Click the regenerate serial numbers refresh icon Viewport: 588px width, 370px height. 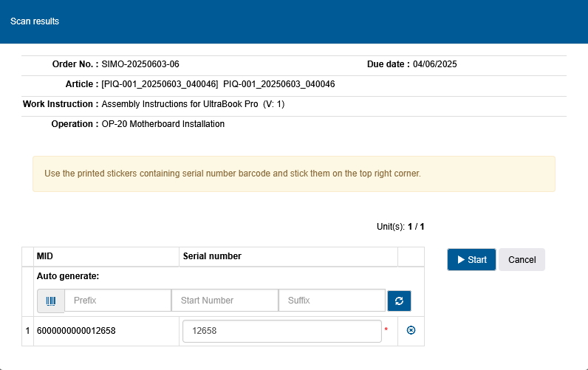tap(399, 301)
